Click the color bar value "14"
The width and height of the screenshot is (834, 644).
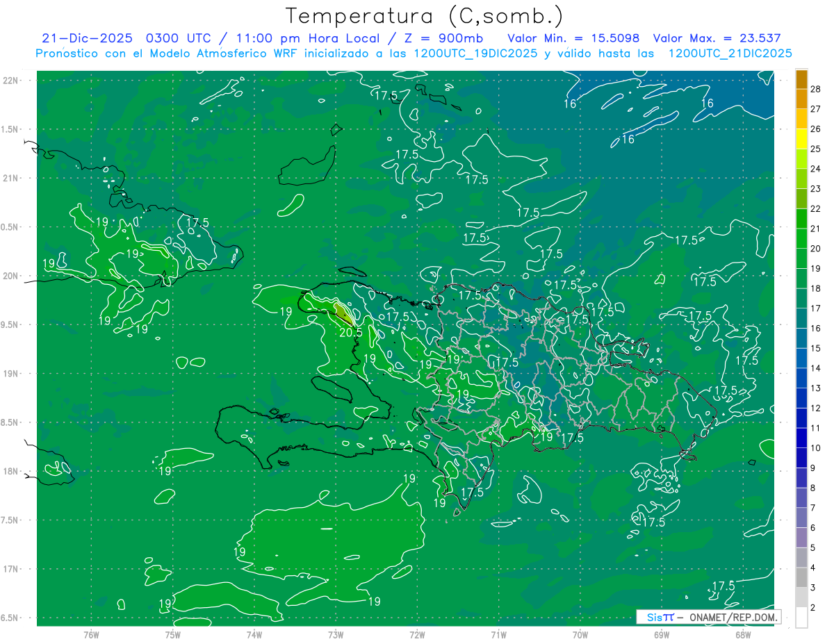pyautogui.click(x=816, y=368)
